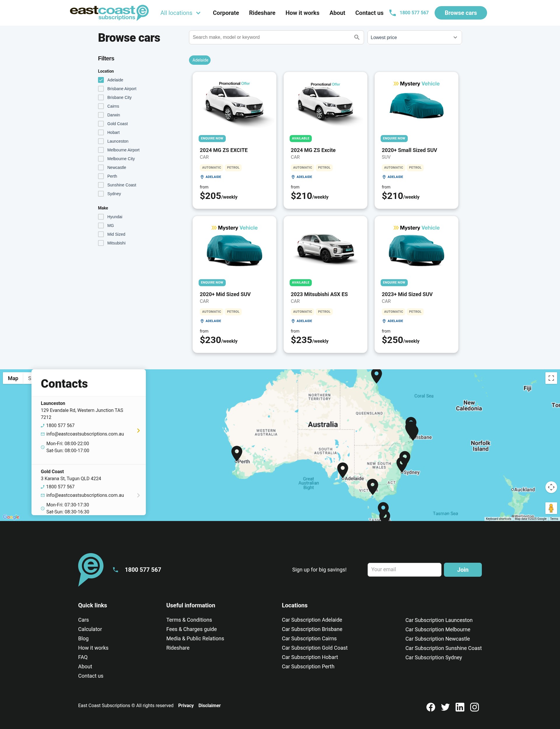Click the Perth map pin marker

237,453
